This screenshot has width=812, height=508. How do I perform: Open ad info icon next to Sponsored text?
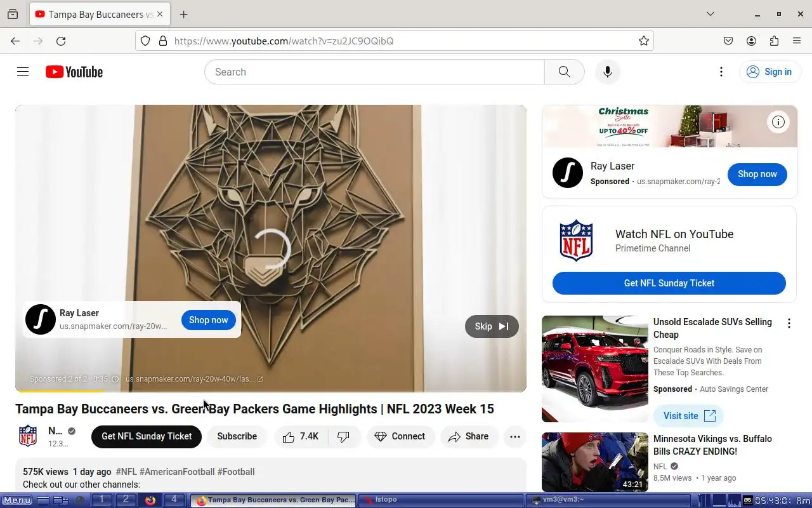115,379
